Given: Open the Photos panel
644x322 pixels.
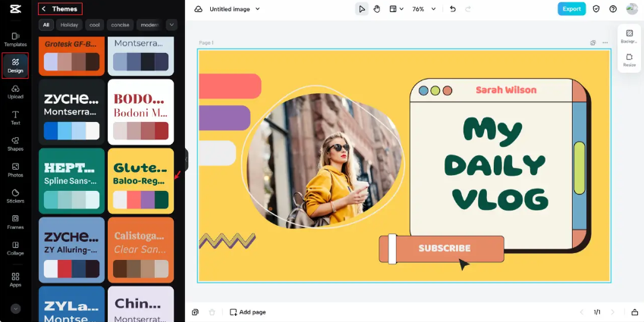Looking at the screenshot, I should pyautogui.click(x=15, y=170).
